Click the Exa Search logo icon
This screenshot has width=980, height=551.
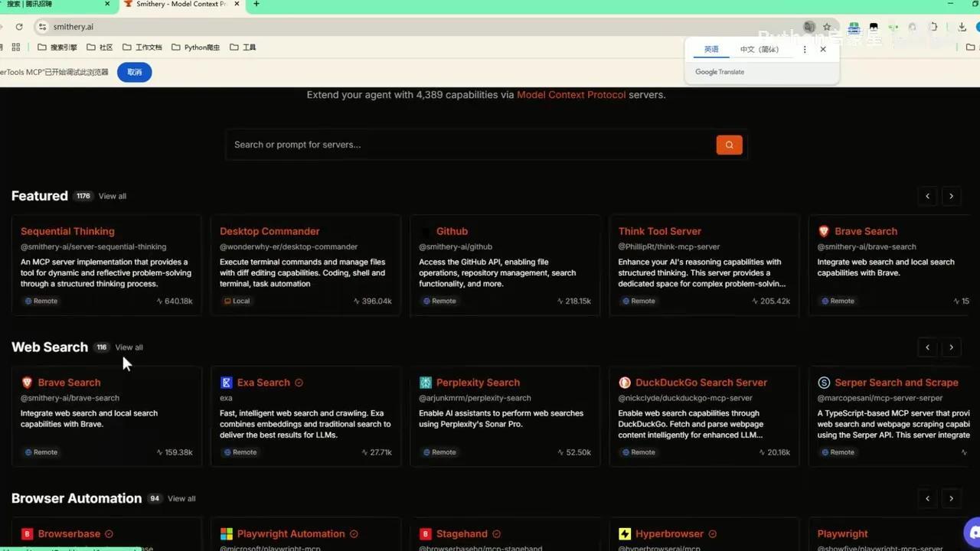(x=226, y=382)
